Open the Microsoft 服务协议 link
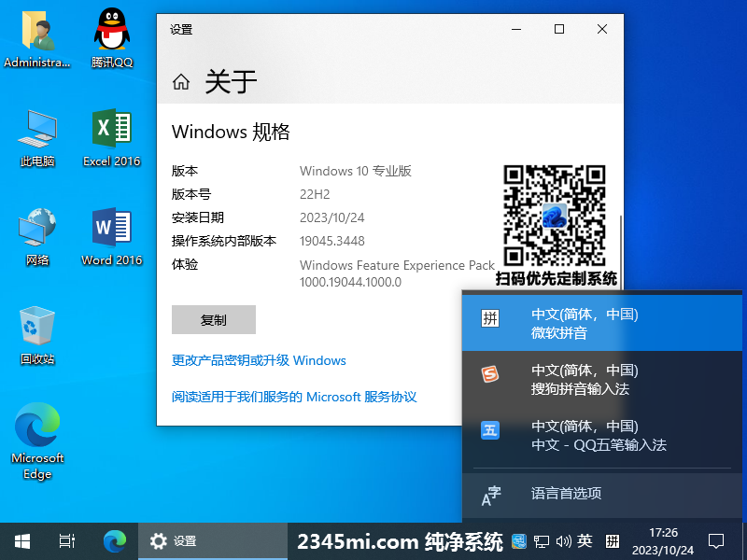Image resolution: width=747 pixels, height=560 pixels. click(x=294, y=397)
